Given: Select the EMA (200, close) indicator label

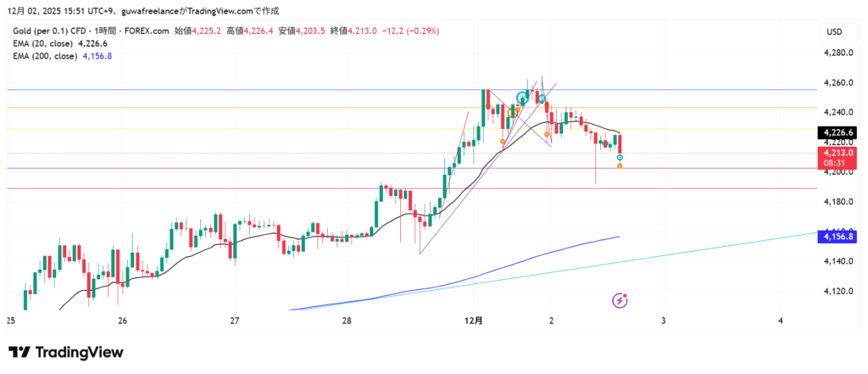Looking at the screenshot, I should tap(42, 56).
